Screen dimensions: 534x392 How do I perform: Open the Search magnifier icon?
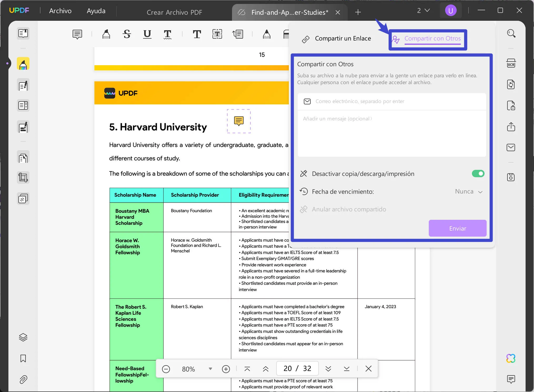pyautogui.click(x=511, y=33)
